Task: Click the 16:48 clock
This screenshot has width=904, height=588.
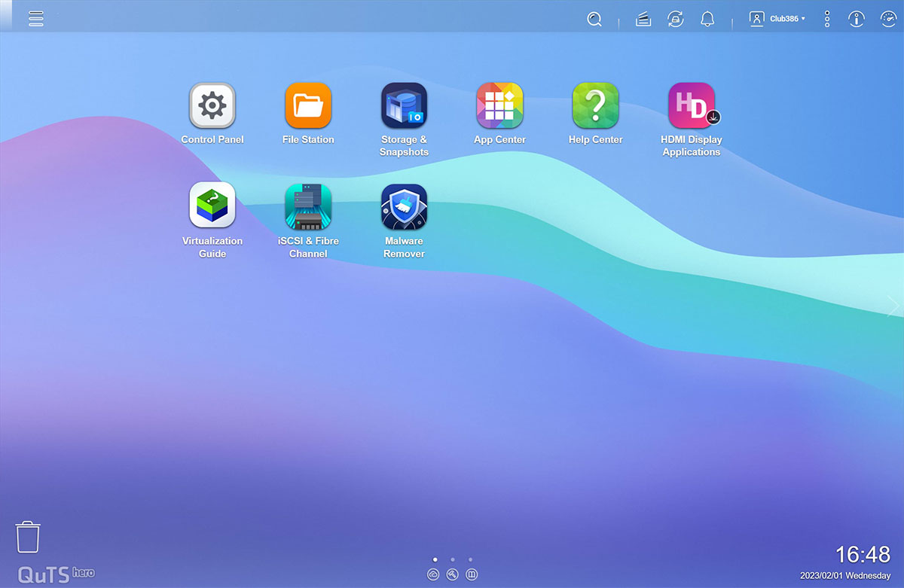Action: (863, 555)
